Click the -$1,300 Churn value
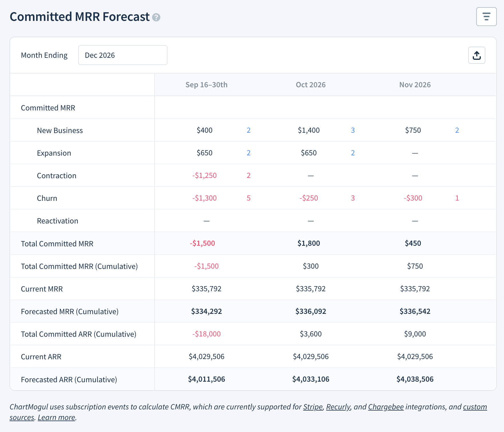The width and height of the screenshot is (504, 432). 204,198
